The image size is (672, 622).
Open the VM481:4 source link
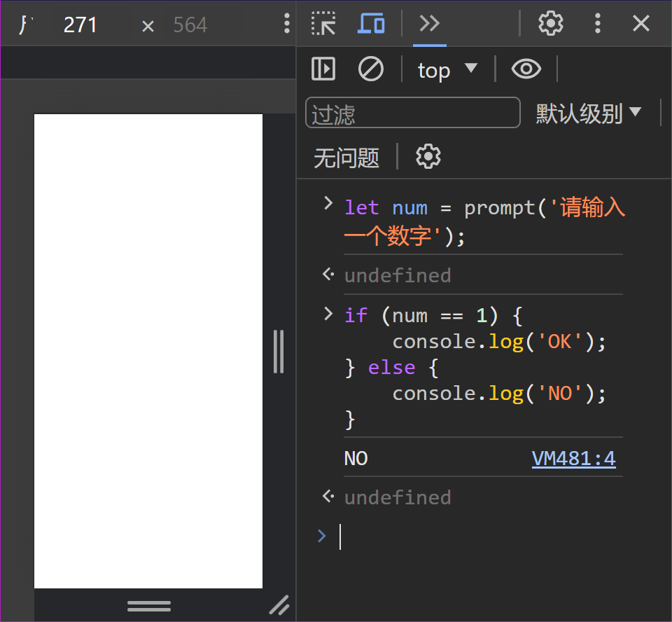(573, 459)
